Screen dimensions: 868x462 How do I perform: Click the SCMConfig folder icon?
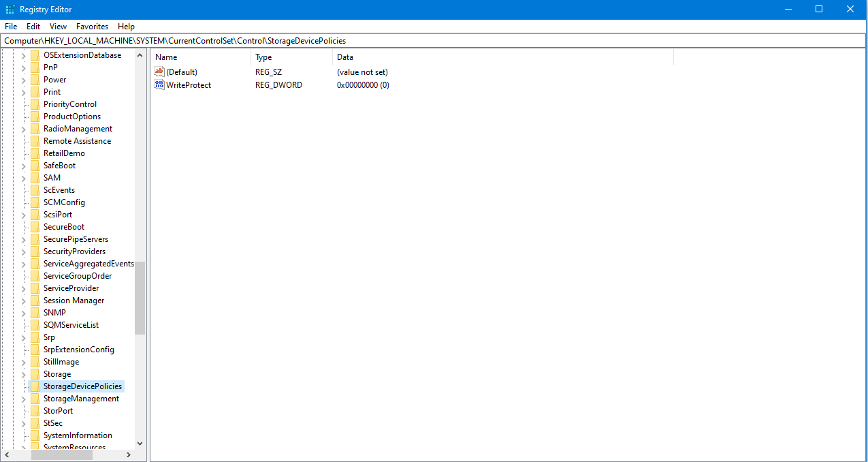(35, 202)
